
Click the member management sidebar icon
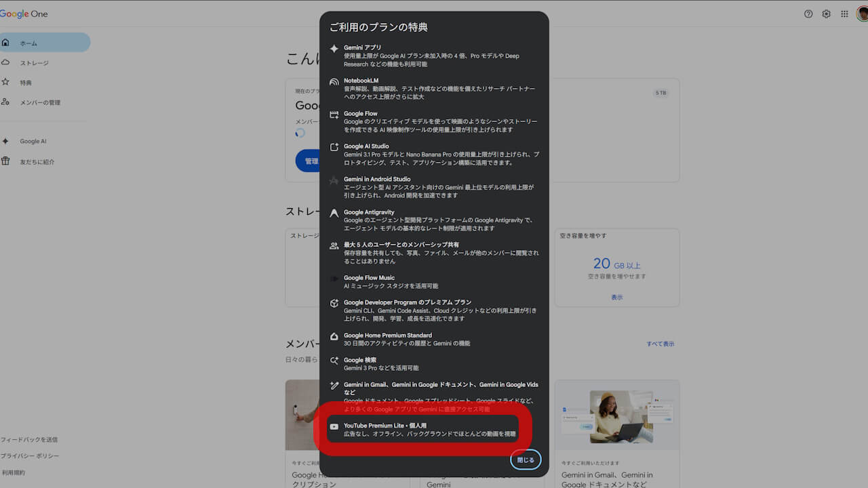(5, 102)
